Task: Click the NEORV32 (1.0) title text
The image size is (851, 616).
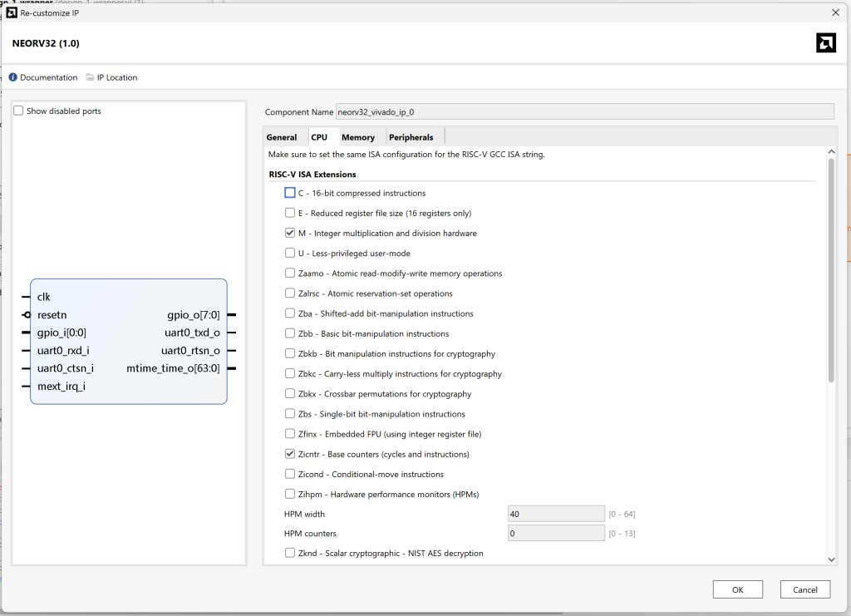Action: (x=46, y=43)
